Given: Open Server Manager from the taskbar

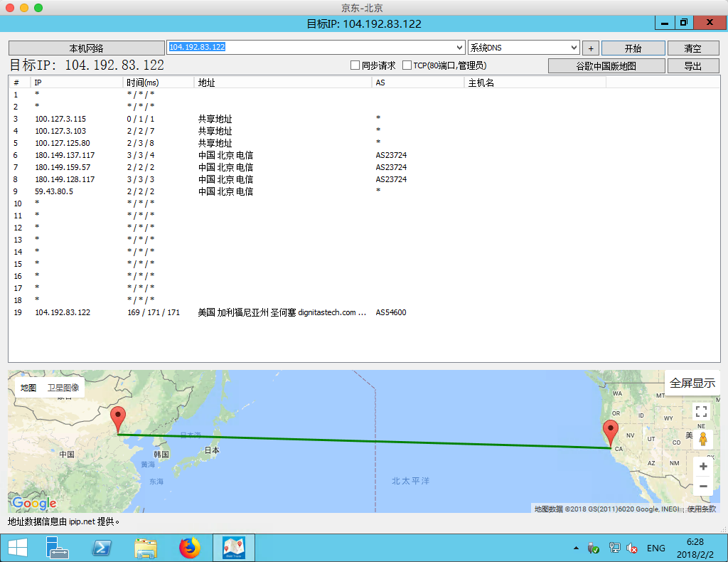Looking at the screenshot, I should 56,548.
